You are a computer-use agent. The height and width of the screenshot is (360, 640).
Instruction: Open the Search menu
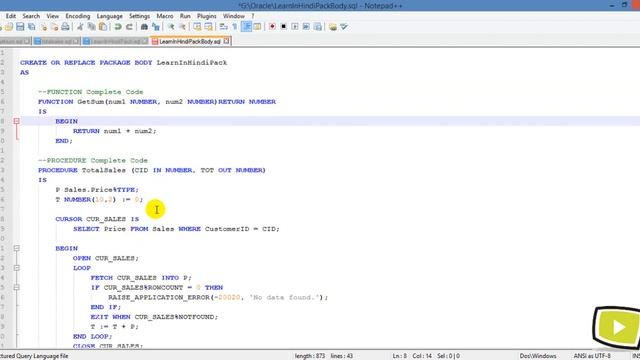(31, 16)
